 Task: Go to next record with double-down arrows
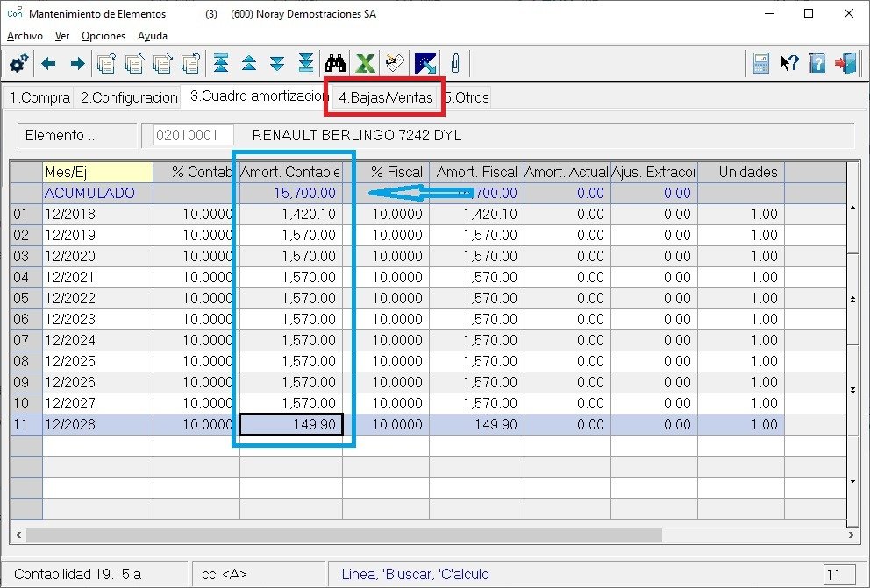point(277,64)
